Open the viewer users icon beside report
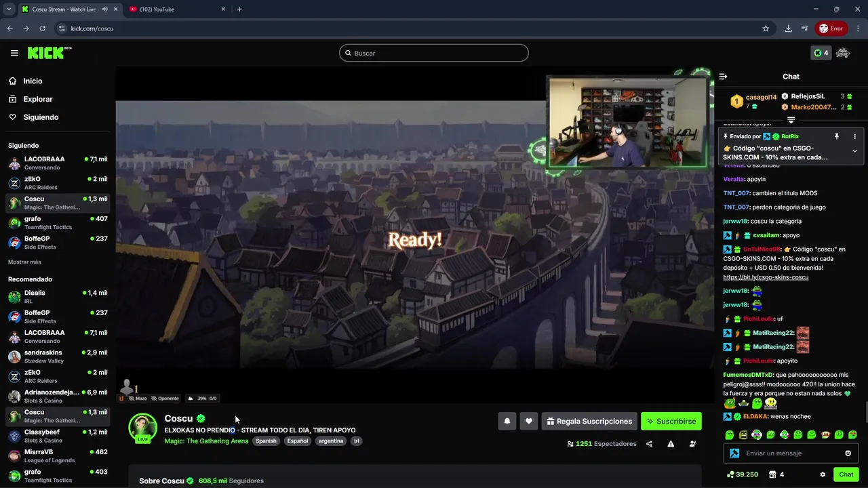 coord(692,444)
